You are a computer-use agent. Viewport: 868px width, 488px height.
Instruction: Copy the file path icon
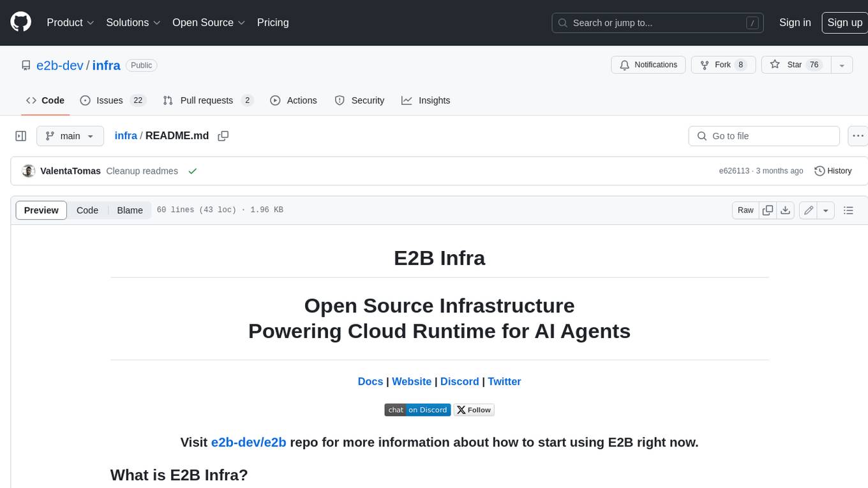tap(223, 135)
